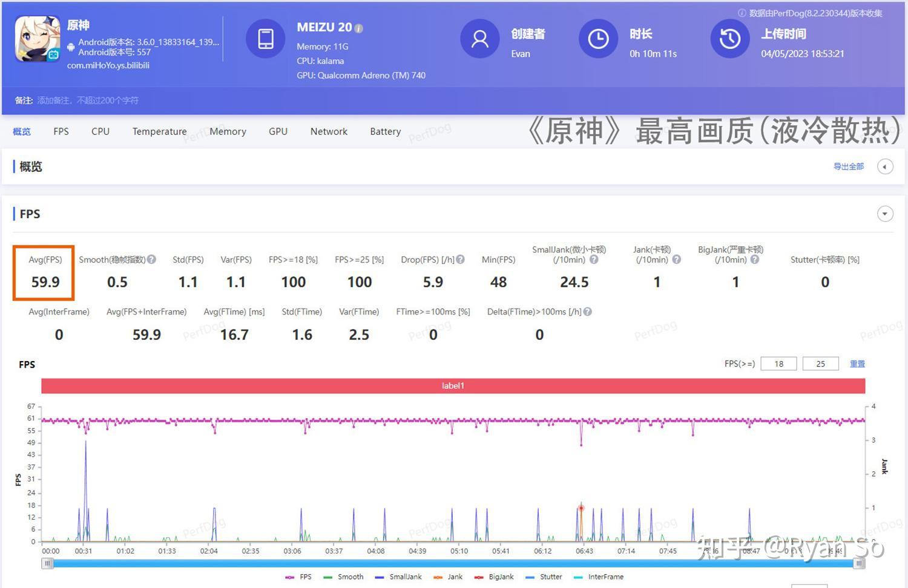
Task: Click the Avg(FPS) value 59.9
Action: 45,282
